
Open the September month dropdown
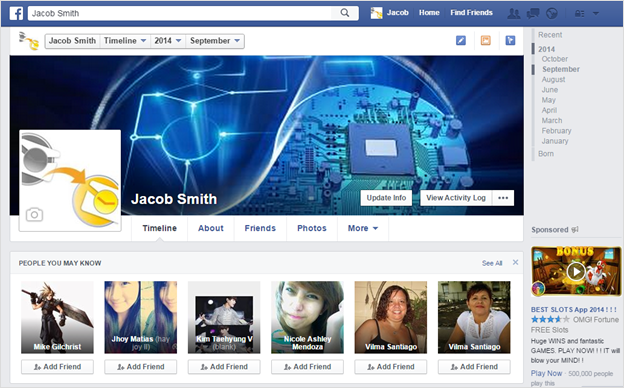[x=215, y=41]
